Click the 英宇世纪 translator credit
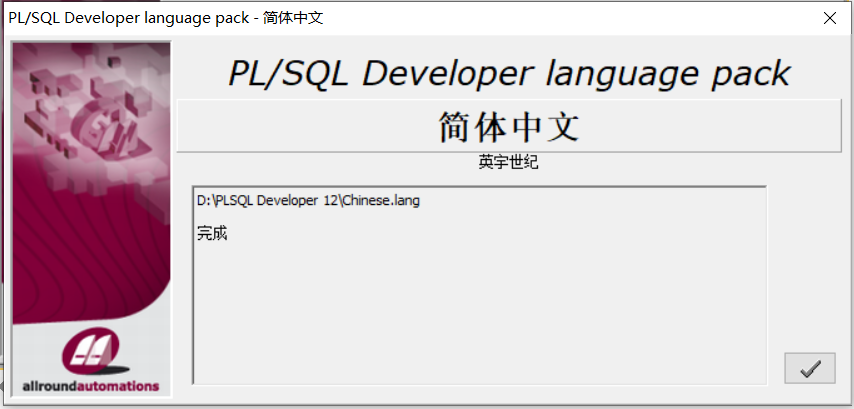The height and width of the screenshot is (409, 854). (509, 162)
